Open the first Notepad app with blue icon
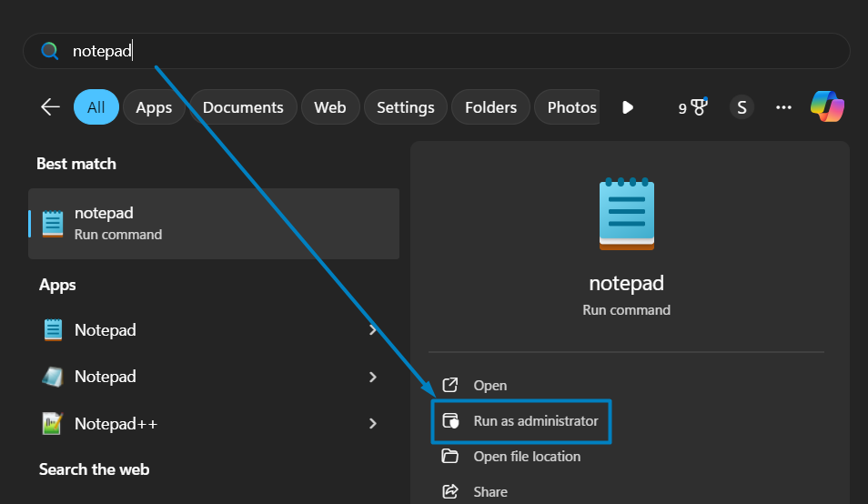The width and height of the screenshot is (868, 504). click(x=53, y=330)
